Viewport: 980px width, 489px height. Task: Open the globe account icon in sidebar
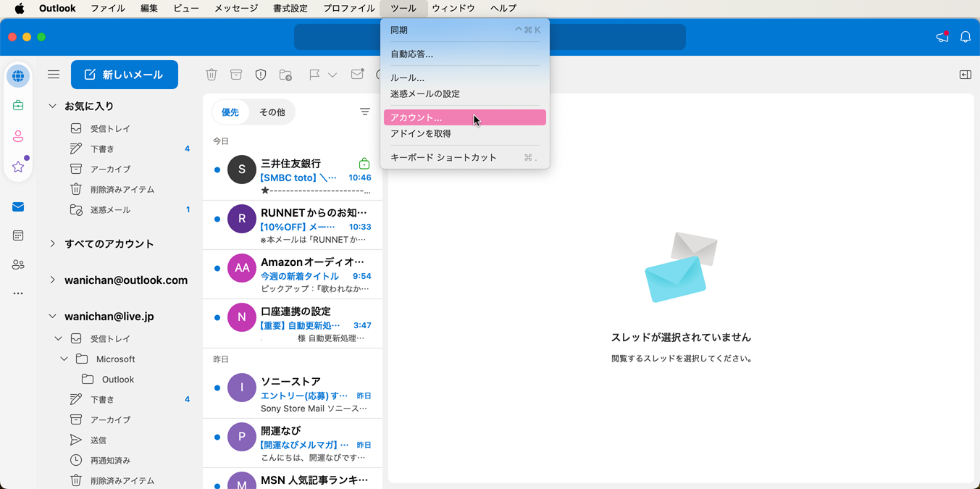tap(18, 76)
